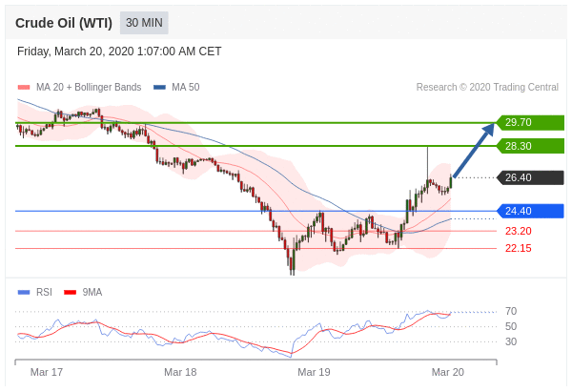Click the RSI 50 axis value
572x392 pixels.
coord(511,326)
